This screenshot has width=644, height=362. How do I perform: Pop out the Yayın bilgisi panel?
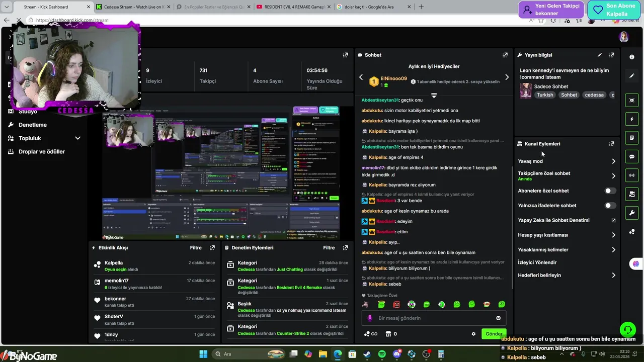[612, 55]
